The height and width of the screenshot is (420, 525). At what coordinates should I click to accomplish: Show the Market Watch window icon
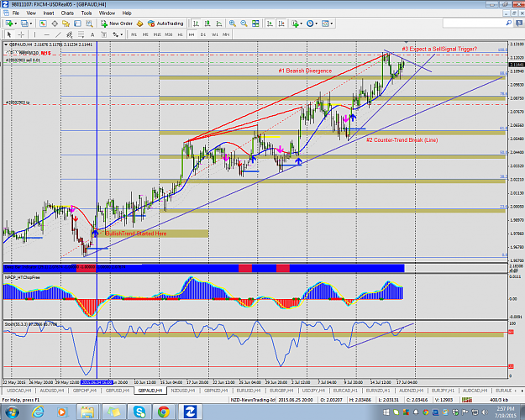(x=43, y=24)
